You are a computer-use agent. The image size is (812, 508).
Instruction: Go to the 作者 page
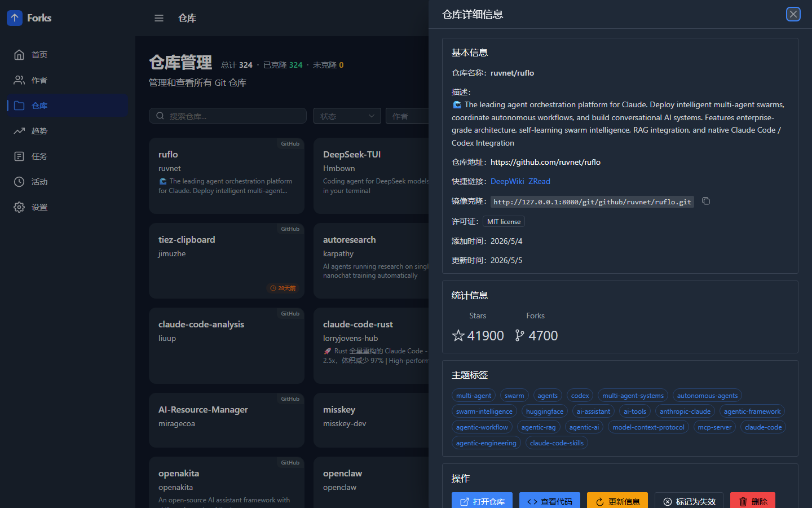coord(68,80)
